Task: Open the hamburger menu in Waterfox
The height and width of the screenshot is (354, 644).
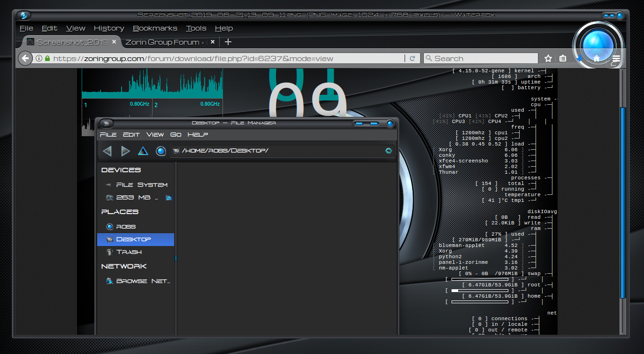Action: (616, 58)
